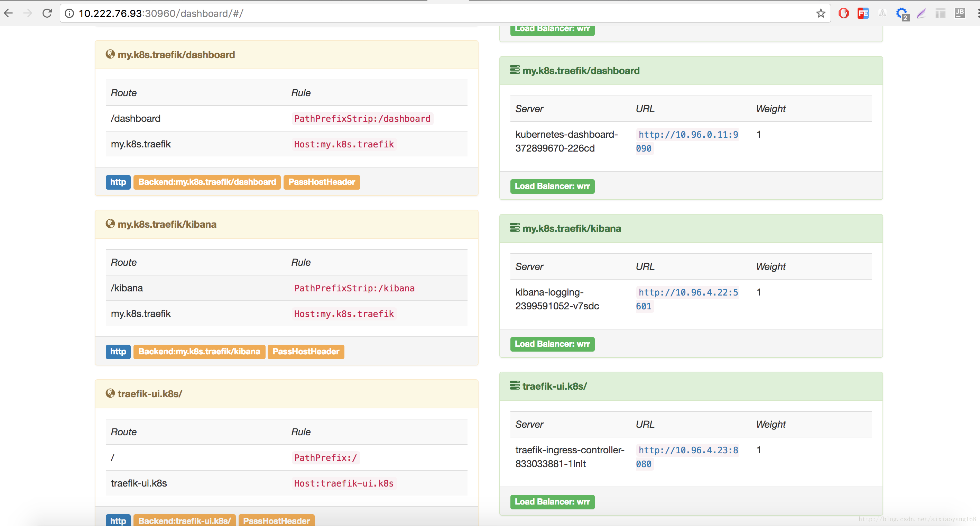Click the Backend:traefik-ui.k8s/ badge

pos(185,520)
